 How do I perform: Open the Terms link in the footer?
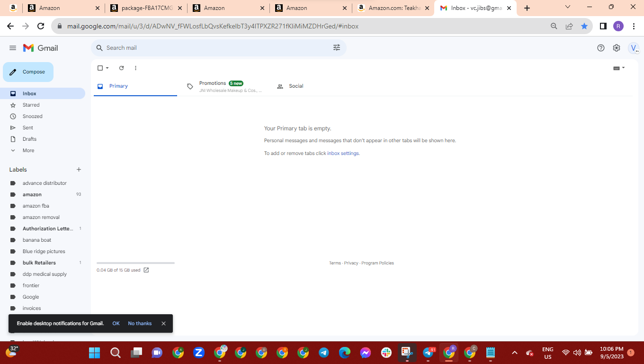335,263
